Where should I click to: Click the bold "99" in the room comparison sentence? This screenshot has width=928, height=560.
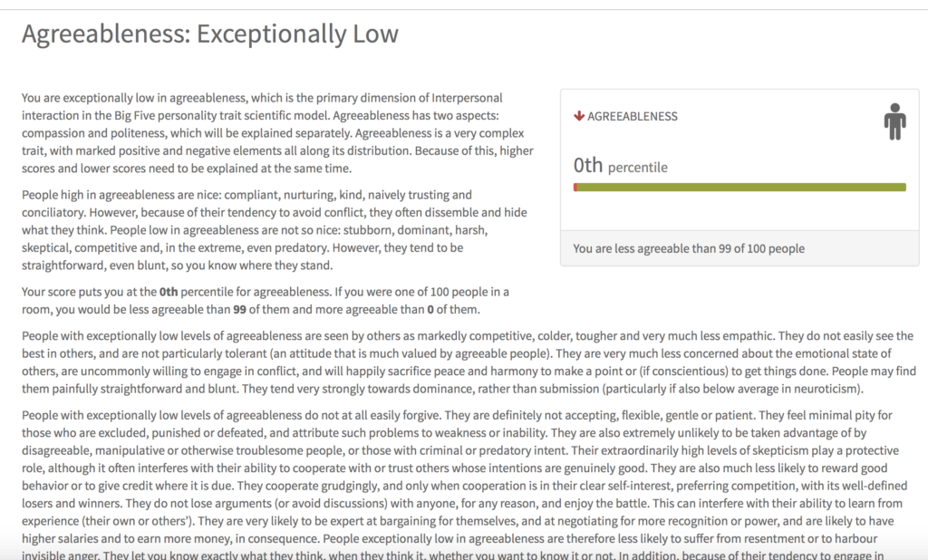coord(239,310)
